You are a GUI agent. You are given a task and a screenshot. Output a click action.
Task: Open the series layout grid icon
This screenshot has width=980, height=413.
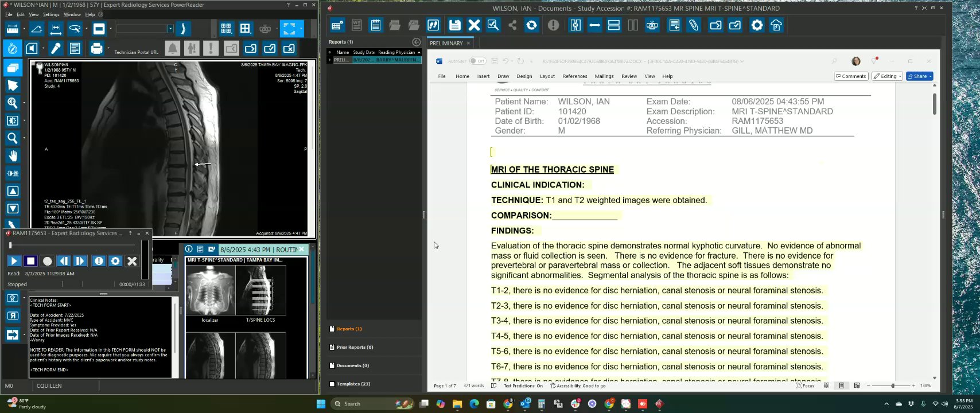point(226,29)
